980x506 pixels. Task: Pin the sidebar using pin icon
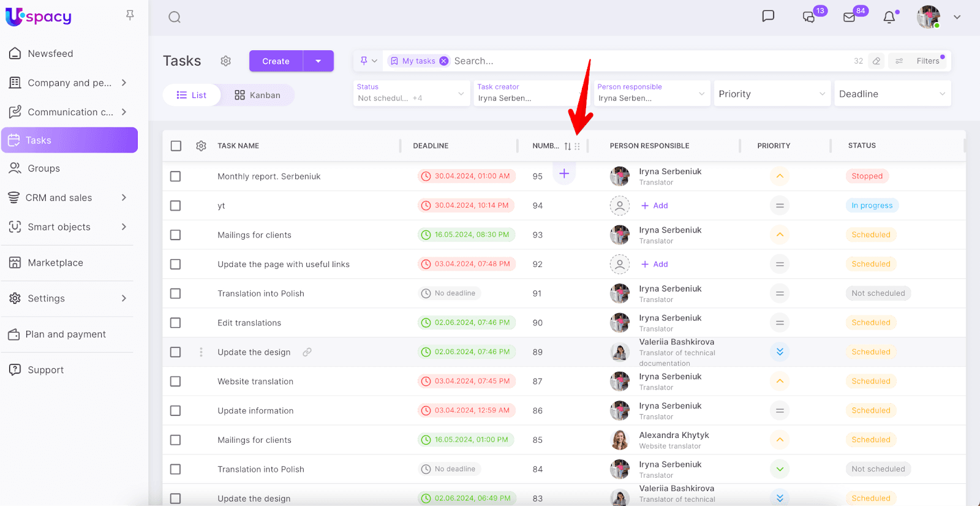130,15
